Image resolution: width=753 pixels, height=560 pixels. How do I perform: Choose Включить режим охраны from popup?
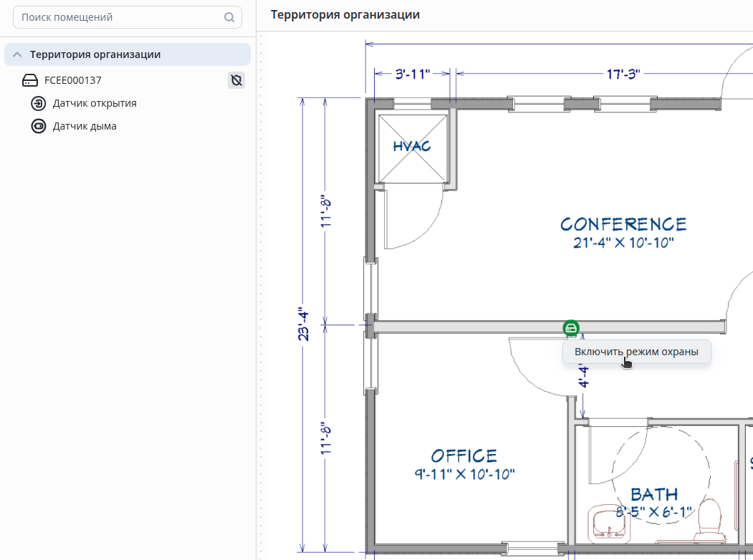(636, 352)
